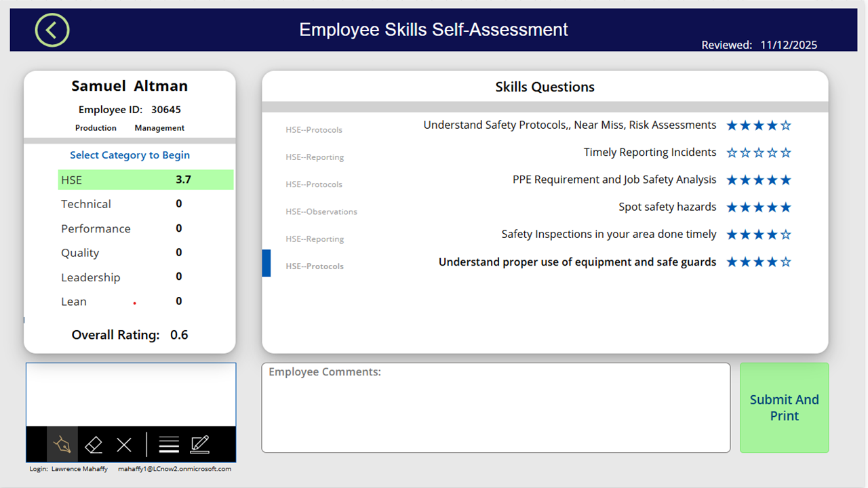
Task: Set third star for Spot safety hazards
Action: coord(759,207)
